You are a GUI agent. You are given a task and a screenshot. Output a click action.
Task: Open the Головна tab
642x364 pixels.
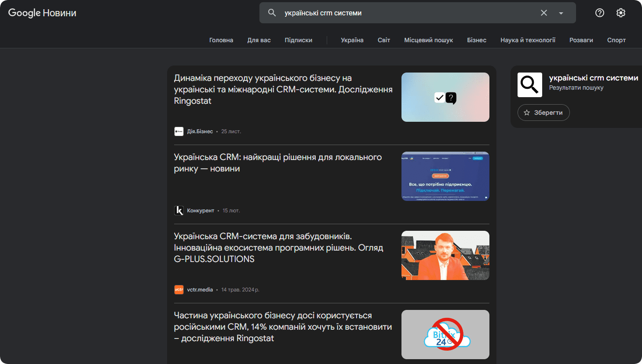click(x=221, y=40)
